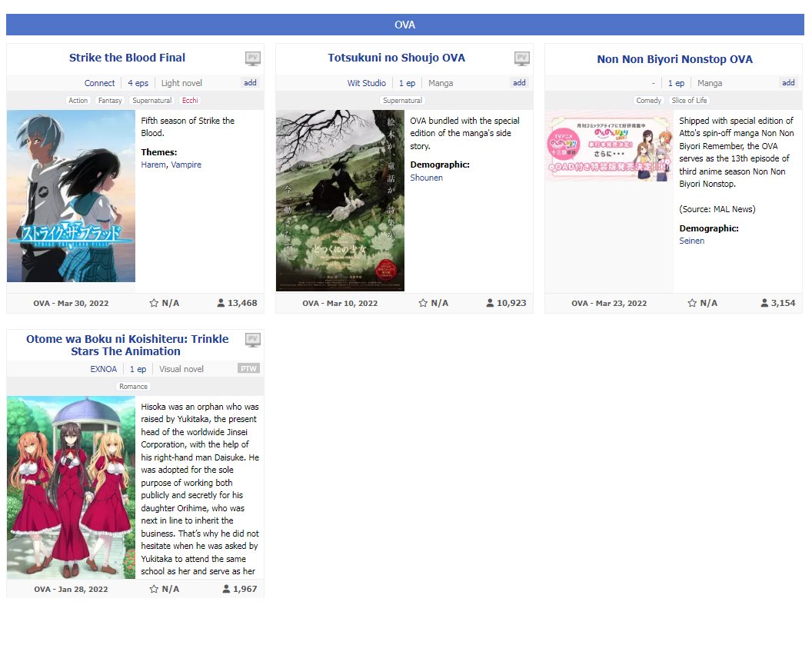Click Visual novel source text
Image resolution: width=812 pixels, height=655 pixels.
pyautogui.click(x=181, y=369)
